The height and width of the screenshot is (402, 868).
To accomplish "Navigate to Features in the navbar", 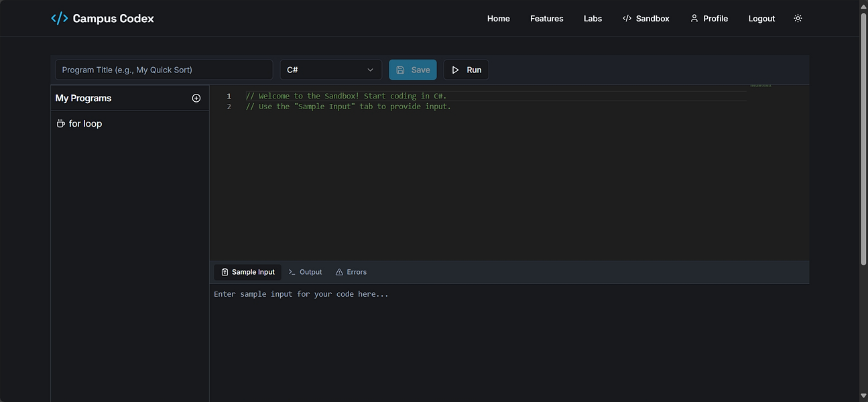I will click(546, 18).
